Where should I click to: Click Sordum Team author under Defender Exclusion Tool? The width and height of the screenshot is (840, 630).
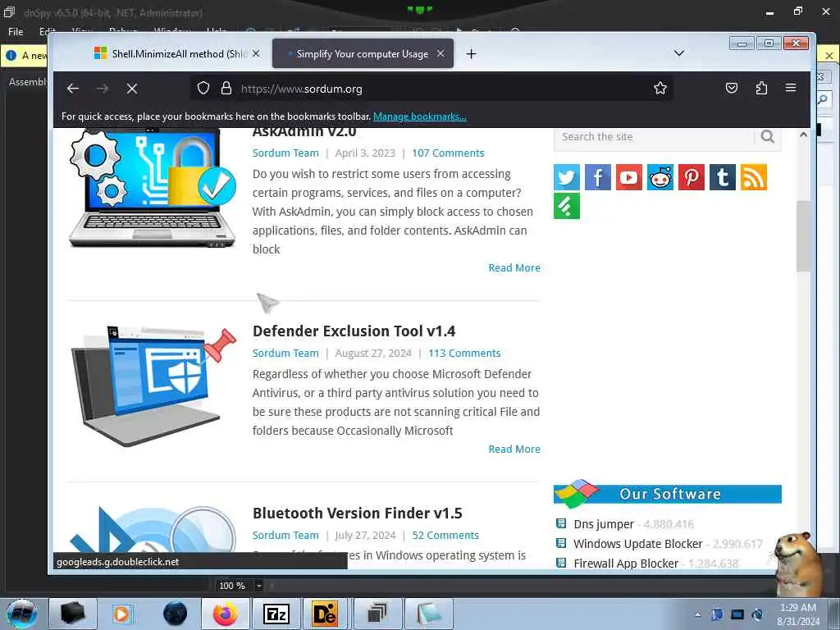click(x=285, y=353)
